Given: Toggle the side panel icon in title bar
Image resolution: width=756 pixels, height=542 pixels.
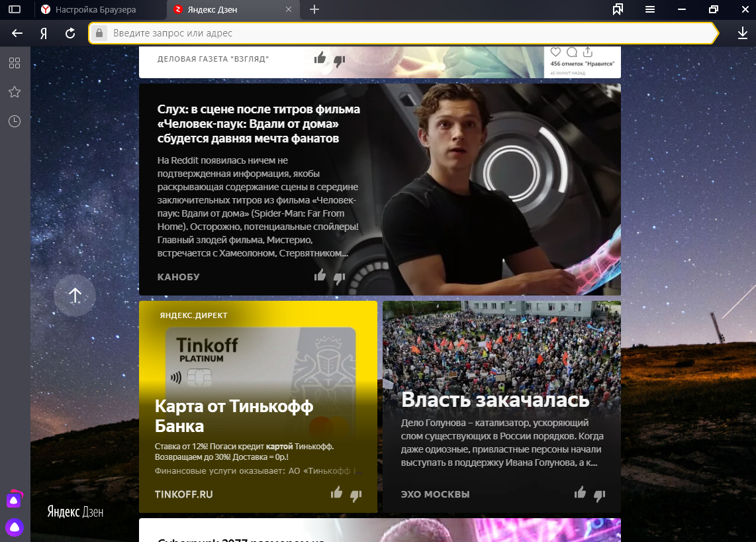Looking at the screenshot, I should click(15, 9).
